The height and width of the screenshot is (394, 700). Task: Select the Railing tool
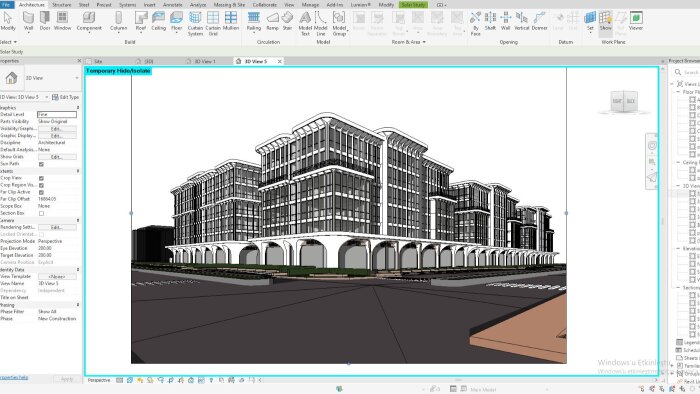pos(254,21)
